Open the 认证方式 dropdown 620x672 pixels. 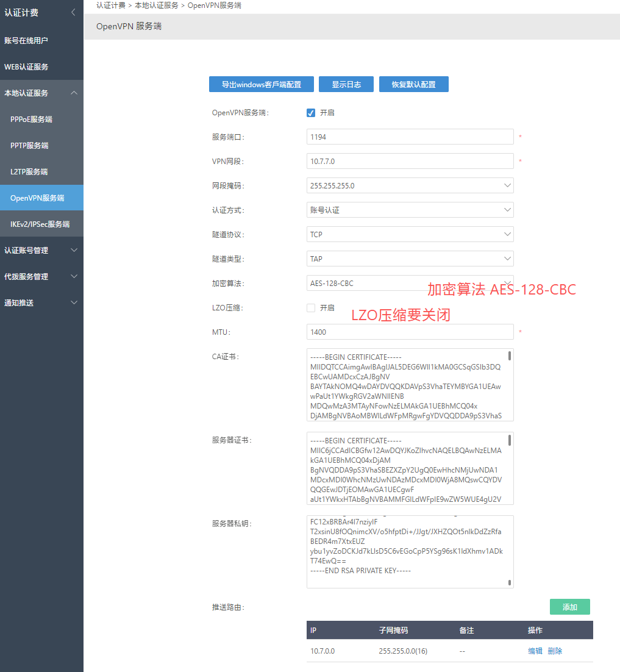tap(410, 210)
